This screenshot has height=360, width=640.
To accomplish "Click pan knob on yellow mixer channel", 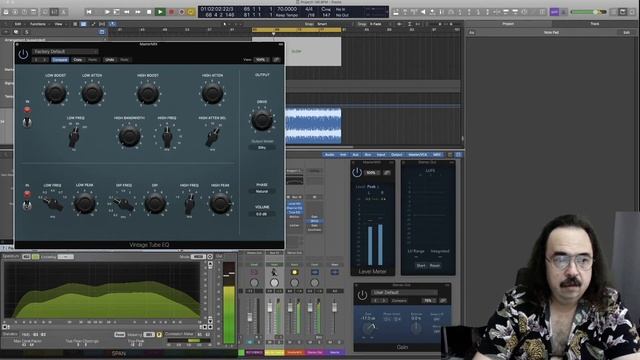I will pyautogui.click(x=274, y=282).
